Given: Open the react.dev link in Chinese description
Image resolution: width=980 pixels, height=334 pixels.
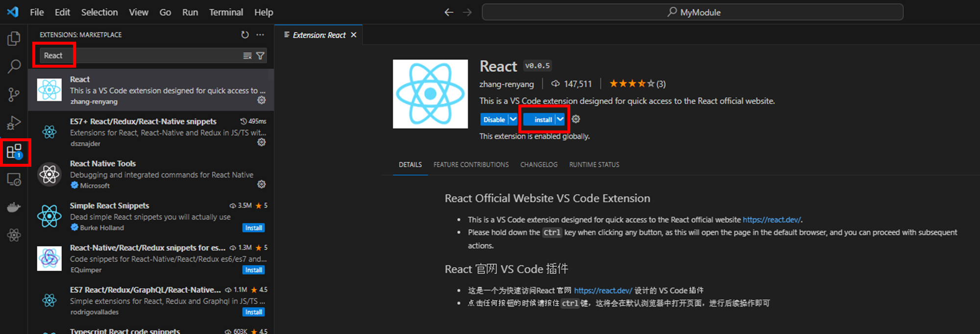Looking at the screenshot, I should (x=603, y=290).
